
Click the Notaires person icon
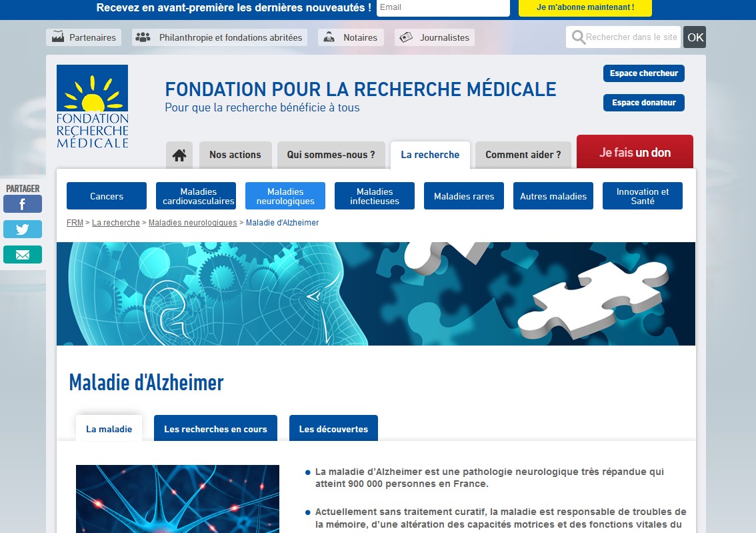tap(329, 37)
